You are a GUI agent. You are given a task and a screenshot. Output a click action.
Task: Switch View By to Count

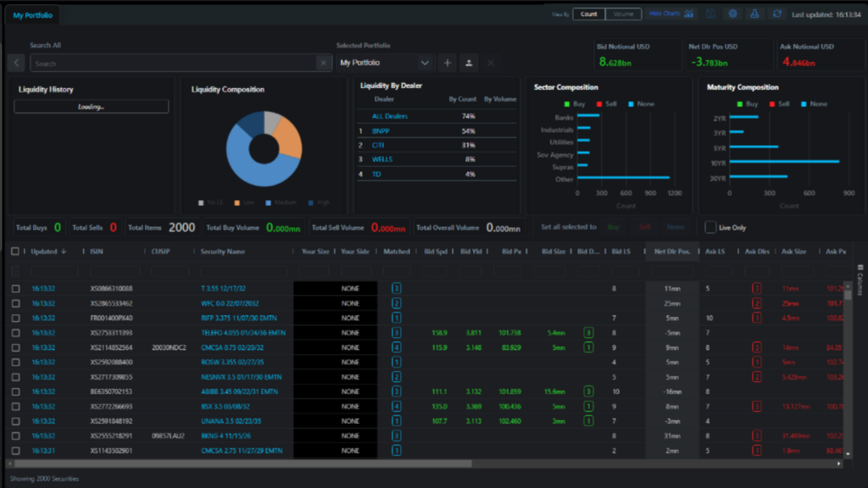coord(589,14)
